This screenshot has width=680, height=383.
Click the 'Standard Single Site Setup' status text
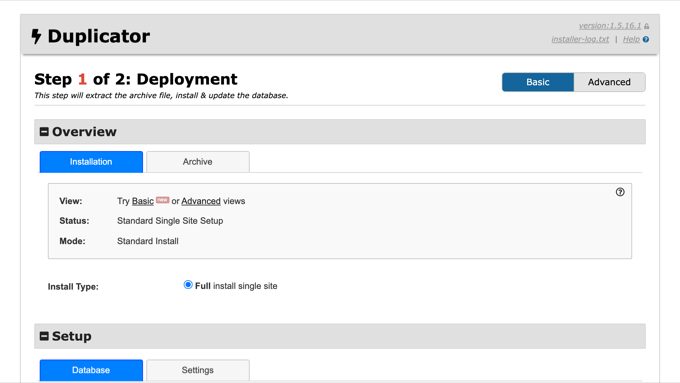click(170, 221)
